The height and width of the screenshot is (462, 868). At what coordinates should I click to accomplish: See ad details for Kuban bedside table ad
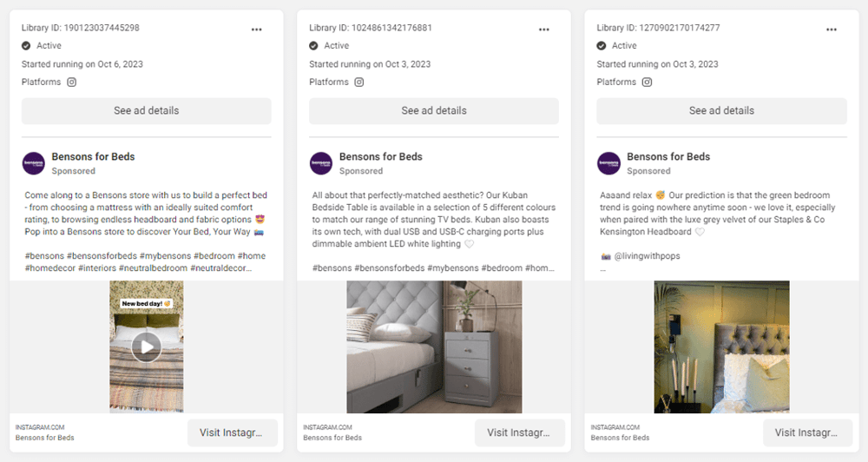pyautogui.click(x=434, y=111)
